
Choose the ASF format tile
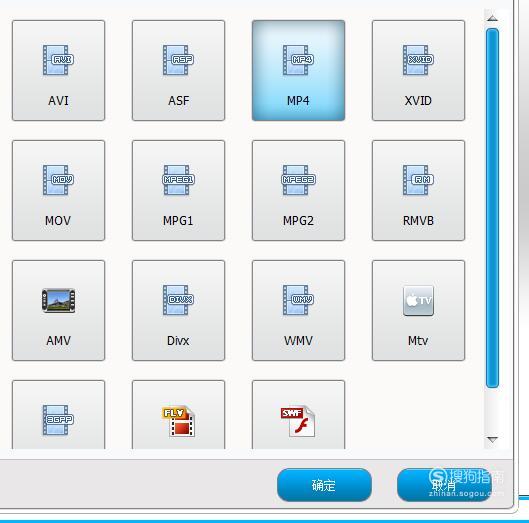[x=178, y=70]
